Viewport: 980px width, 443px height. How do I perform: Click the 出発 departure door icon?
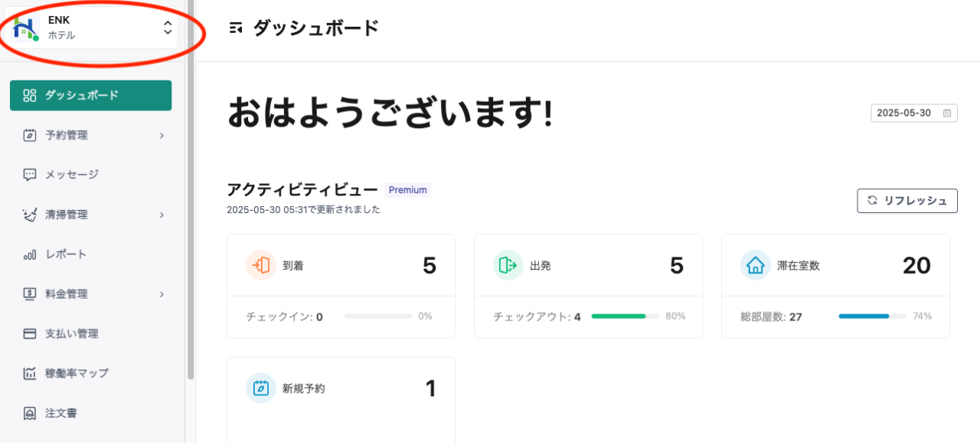508,265
